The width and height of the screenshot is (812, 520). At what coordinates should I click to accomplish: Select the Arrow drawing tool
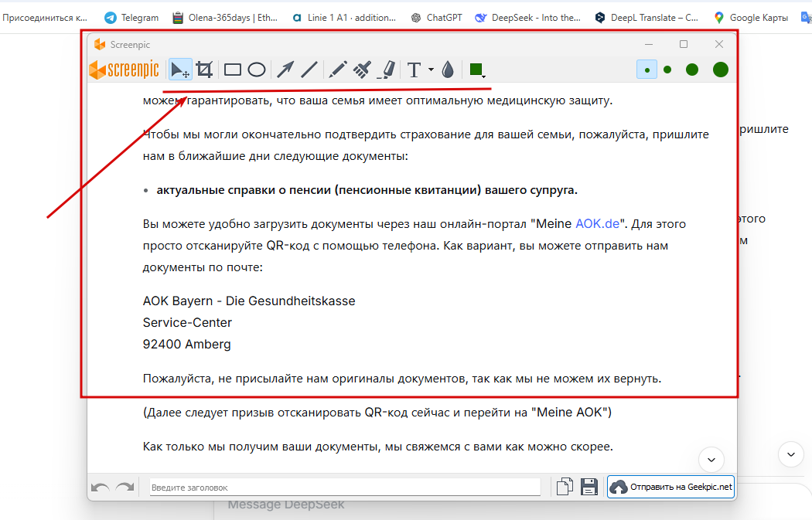tap(285, 70)
